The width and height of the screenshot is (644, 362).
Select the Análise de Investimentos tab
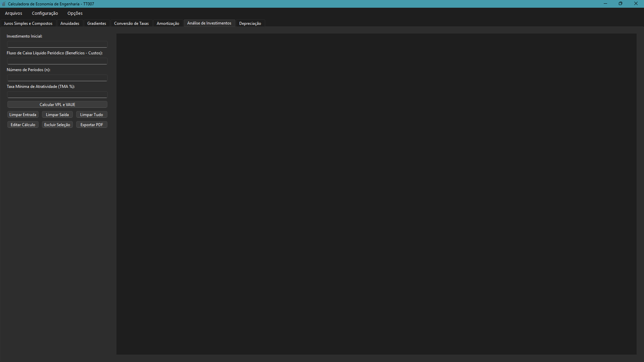coord(209,23)
